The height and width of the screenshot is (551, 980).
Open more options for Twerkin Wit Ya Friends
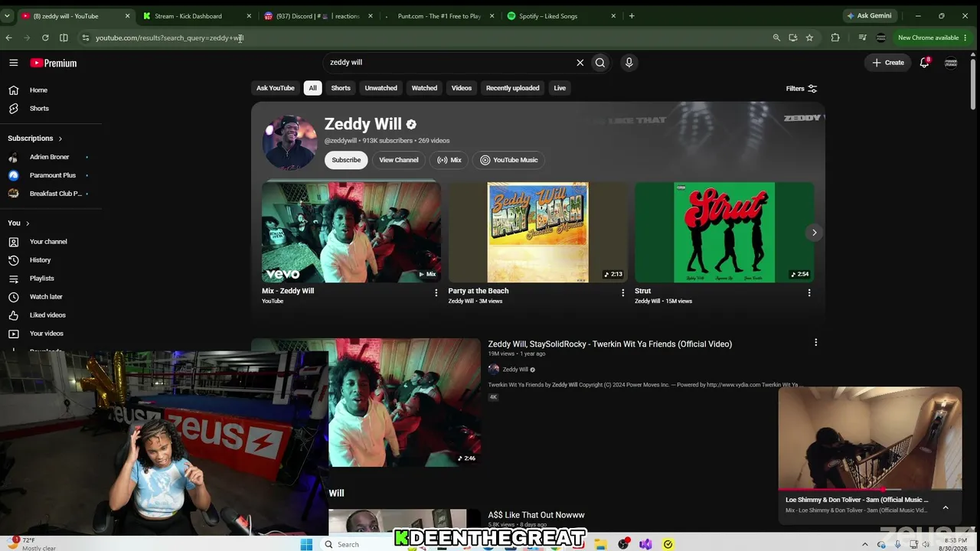(815, 343)
